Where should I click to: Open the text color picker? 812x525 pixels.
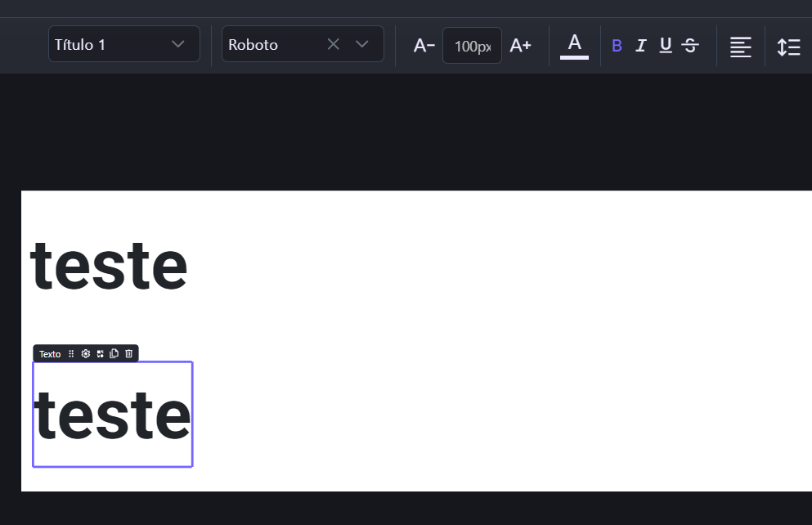[574, 45]
